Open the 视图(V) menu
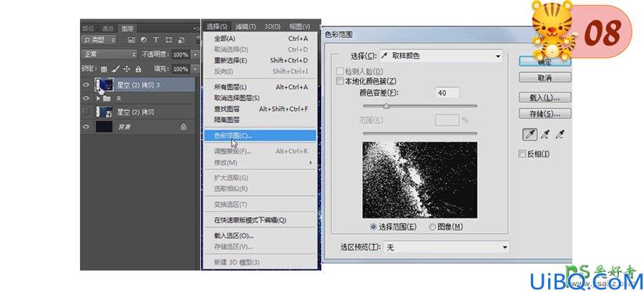 [x=300, y=26]
